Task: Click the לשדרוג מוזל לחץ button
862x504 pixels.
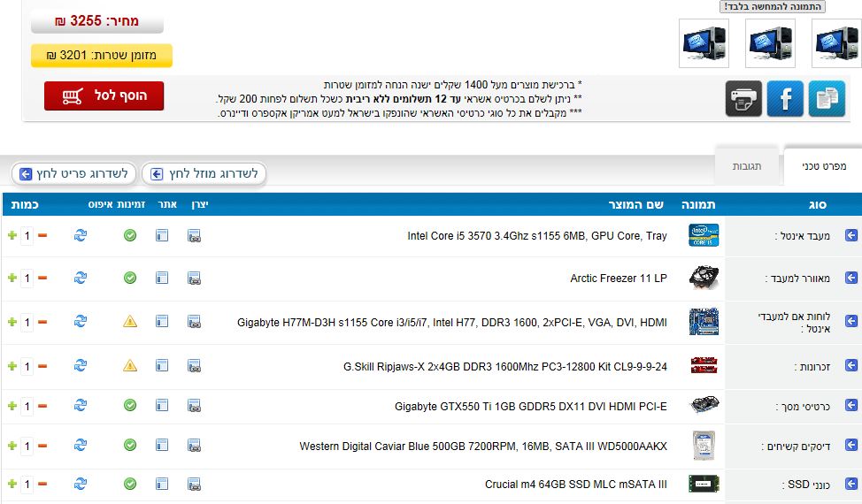Action: pyautogui.click(x=204, y=174)
